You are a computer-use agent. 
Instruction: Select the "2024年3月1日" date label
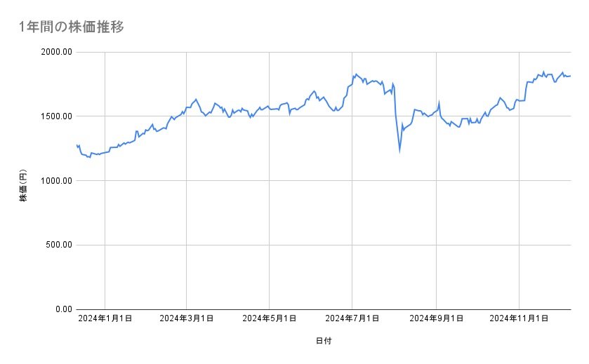coord(186,319)
